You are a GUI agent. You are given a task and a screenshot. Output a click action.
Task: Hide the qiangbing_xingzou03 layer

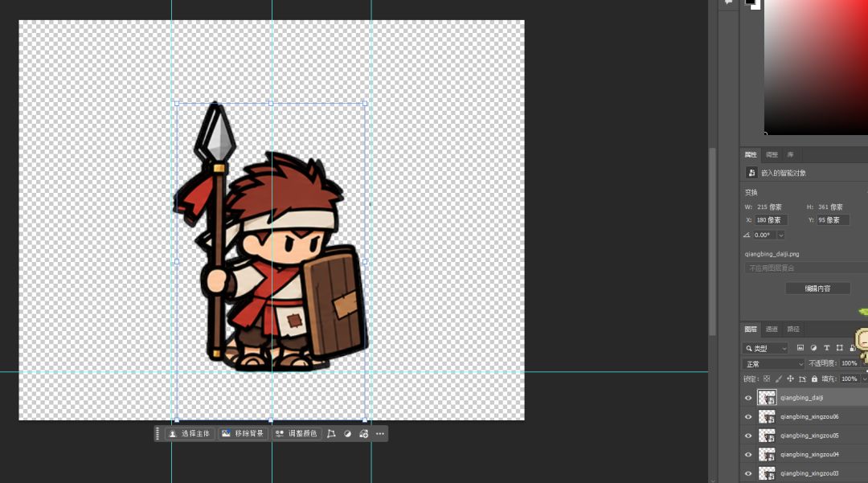click(x=748, y=473)
